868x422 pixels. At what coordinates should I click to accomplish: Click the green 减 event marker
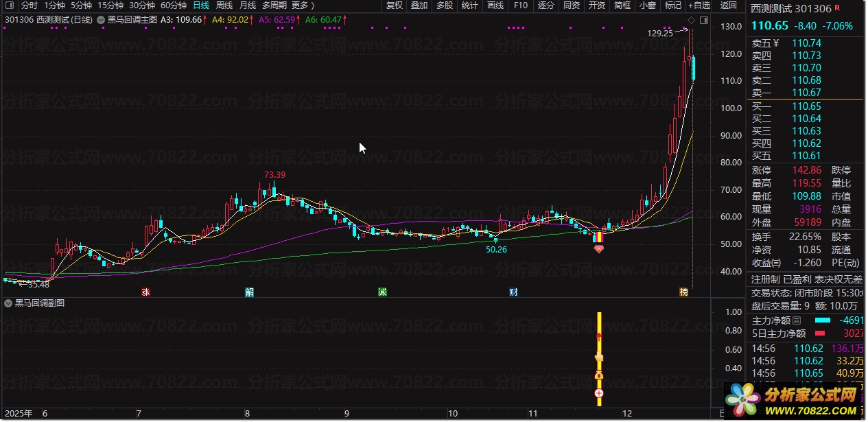382,292
